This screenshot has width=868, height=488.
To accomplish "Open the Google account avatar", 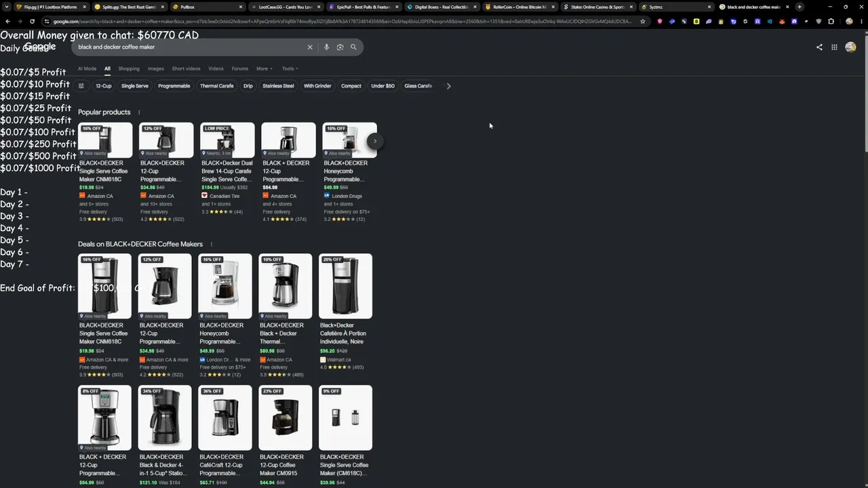I will pos(850,47).
